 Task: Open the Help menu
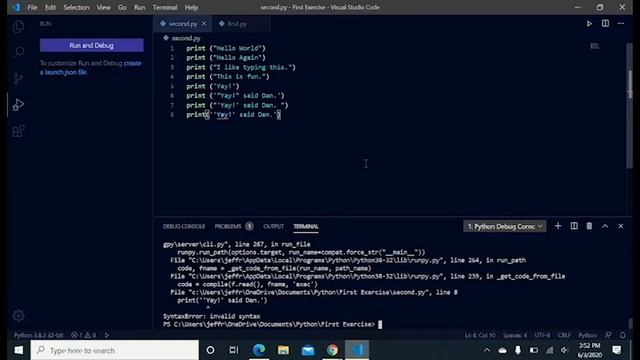[x=191, y=7]
